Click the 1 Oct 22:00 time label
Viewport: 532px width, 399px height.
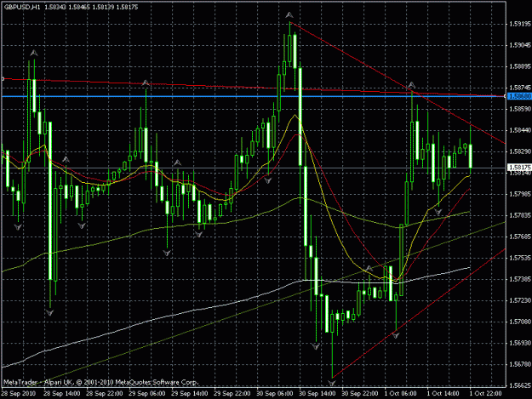coord(485,394)
